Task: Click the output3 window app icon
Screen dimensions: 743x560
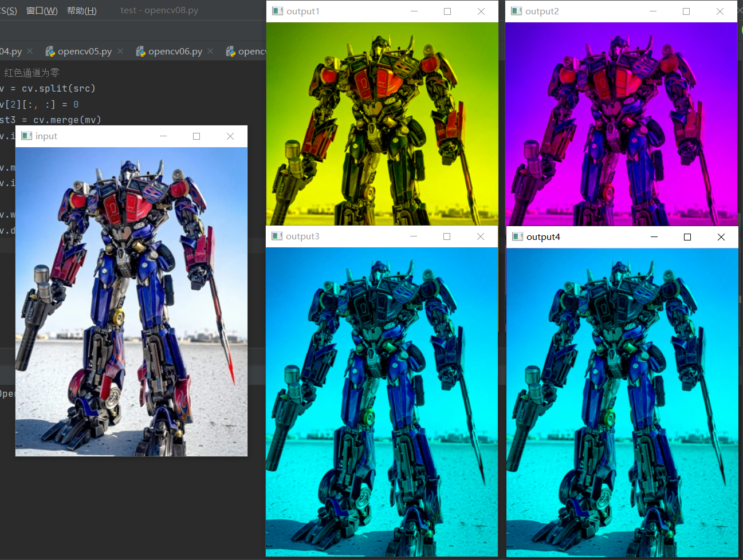Action: [x=277, y=236]
